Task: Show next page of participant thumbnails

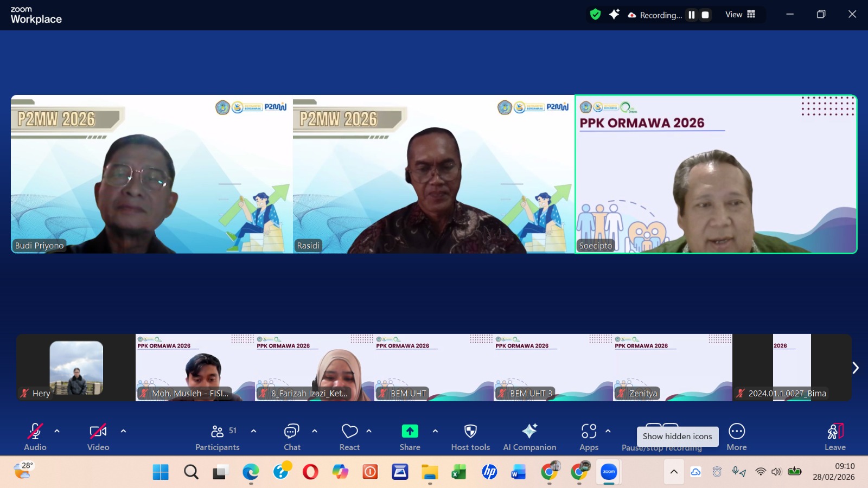Action: 855,368
